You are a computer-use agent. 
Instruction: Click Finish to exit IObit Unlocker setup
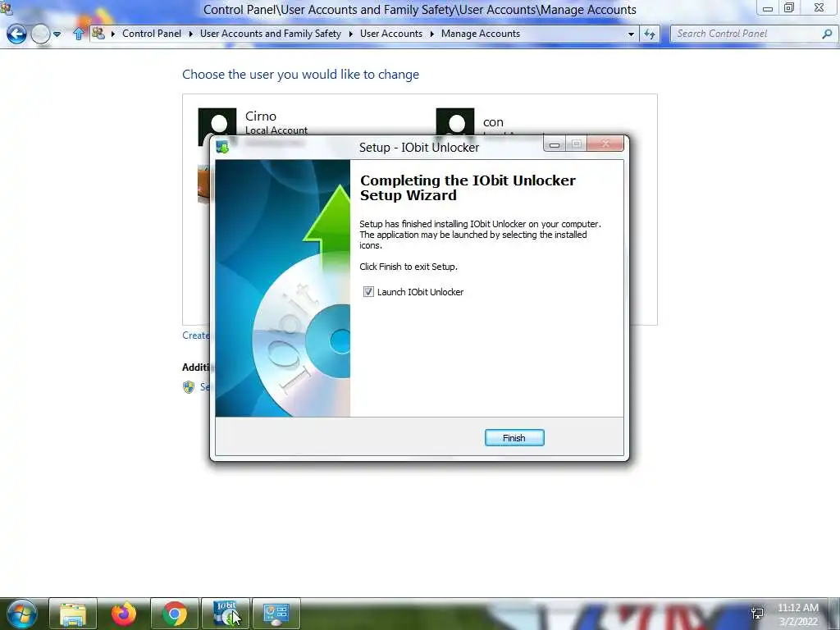coord(514,438)
